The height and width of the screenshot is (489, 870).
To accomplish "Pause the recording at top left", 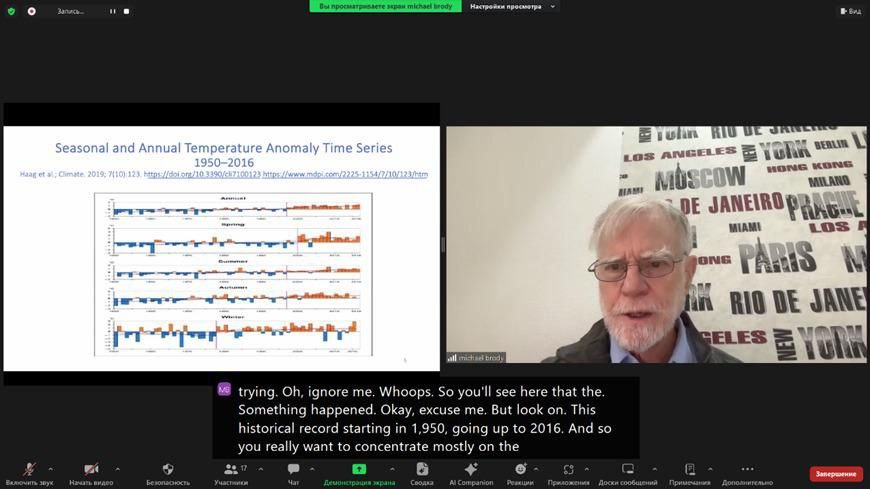I will click(113, 11).
